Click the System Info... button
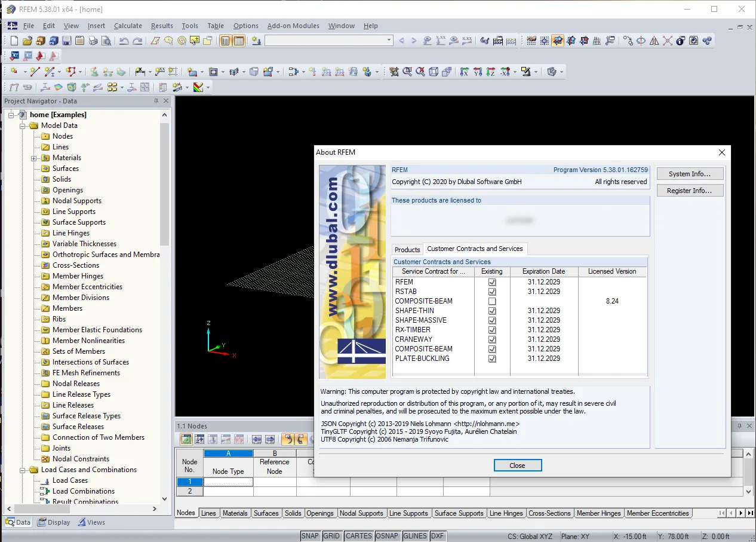This screenshot has width=756, height=542. (690, 174)
